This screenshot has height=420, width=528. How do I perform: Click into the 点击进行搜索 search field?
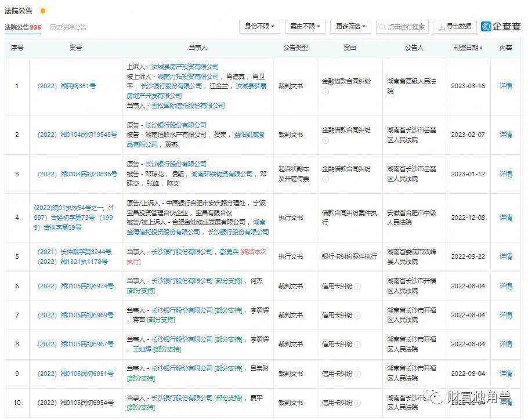click(x=406, y=27)
